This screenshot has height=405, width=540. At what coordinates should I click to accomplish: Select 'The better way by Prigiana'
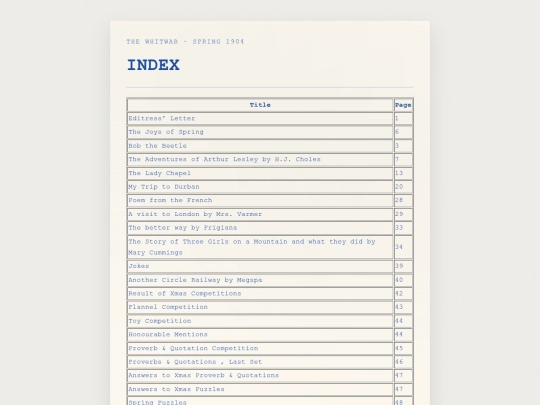pyautogui.click(x=260, y=228)
